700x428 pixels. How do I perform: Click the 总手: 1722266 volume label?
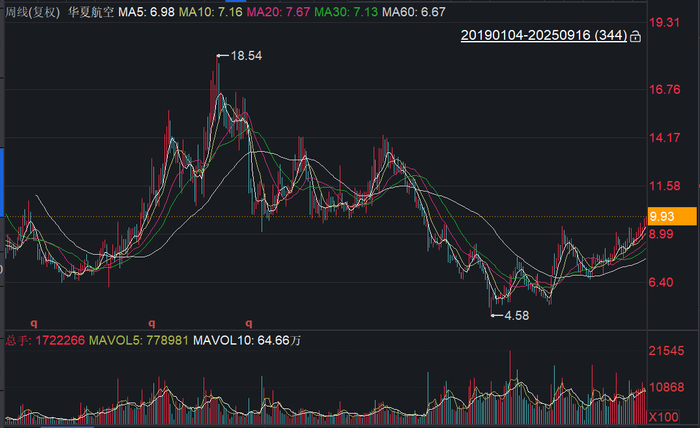(x=45, y=341)
